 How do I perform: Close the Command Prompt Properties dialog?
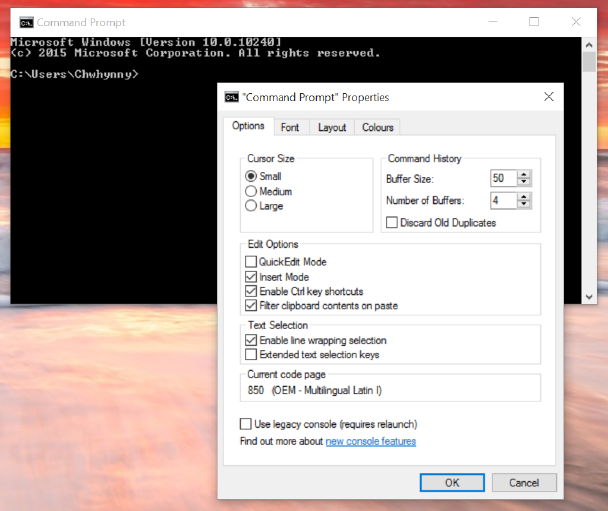(548, 97)
